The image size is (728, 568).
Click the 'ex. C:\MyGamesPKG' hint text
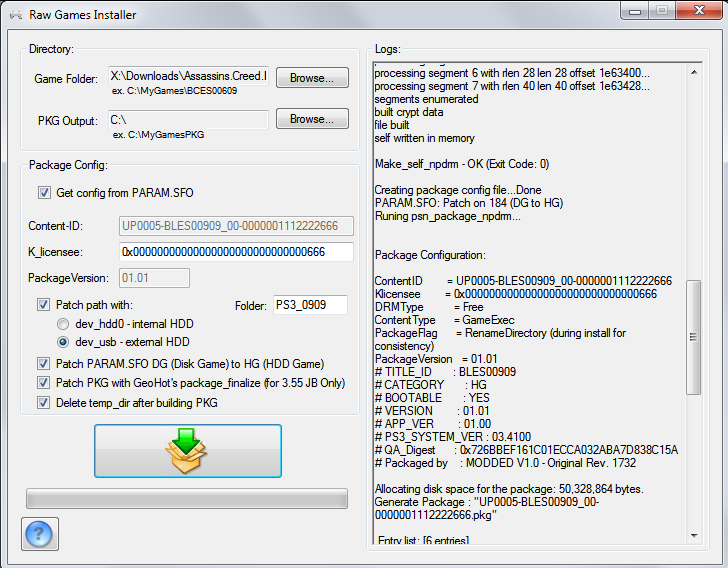[158, 135]
